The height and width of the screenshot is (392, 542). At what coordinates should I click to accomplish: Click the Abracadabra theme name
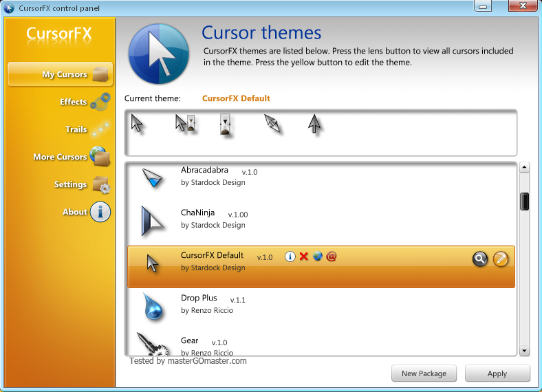tap(204, 170)
